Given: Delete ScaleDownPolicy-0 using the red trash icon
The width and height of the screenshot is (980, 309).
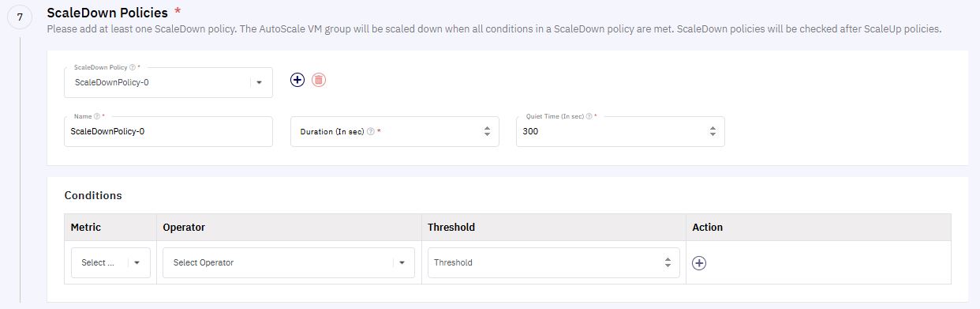Looking at the screenshot, I should click(319, 80).
